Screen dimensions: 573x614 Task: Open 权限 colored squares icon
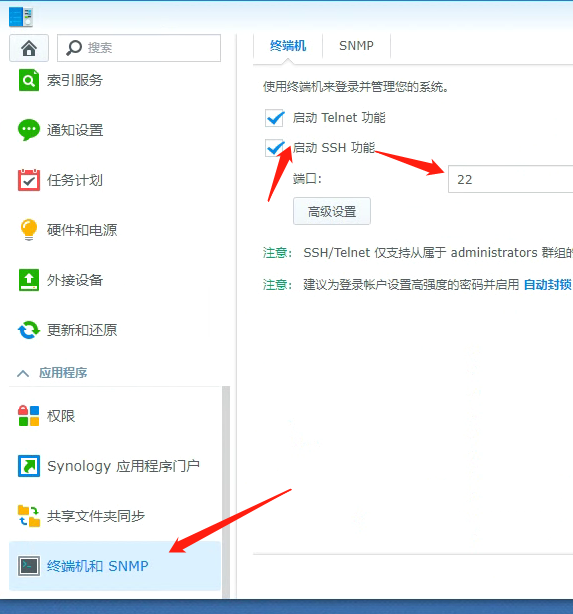pos(29,416)
